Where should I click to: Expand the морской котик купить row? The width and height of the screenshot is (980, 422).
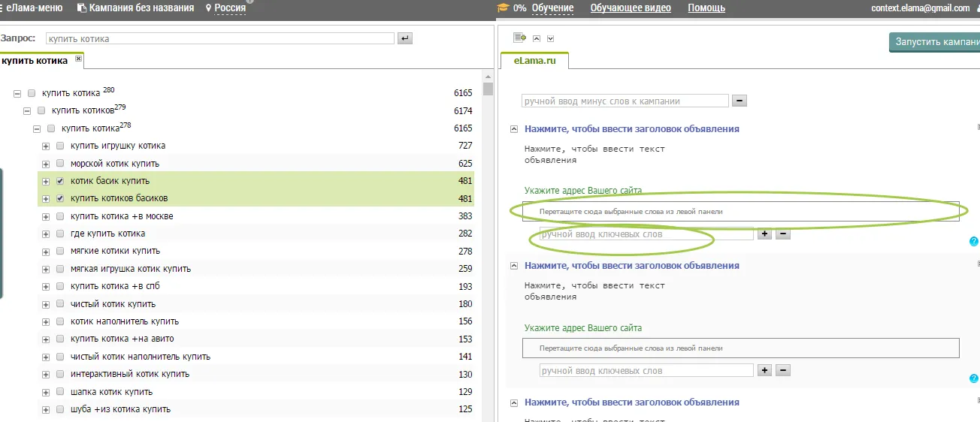tap(46, 164)
